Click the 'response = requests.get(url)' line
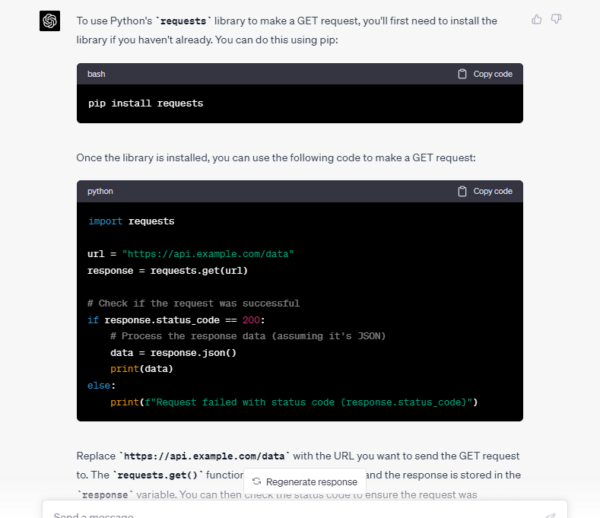The image size is (600, 518). coord(167,270)
